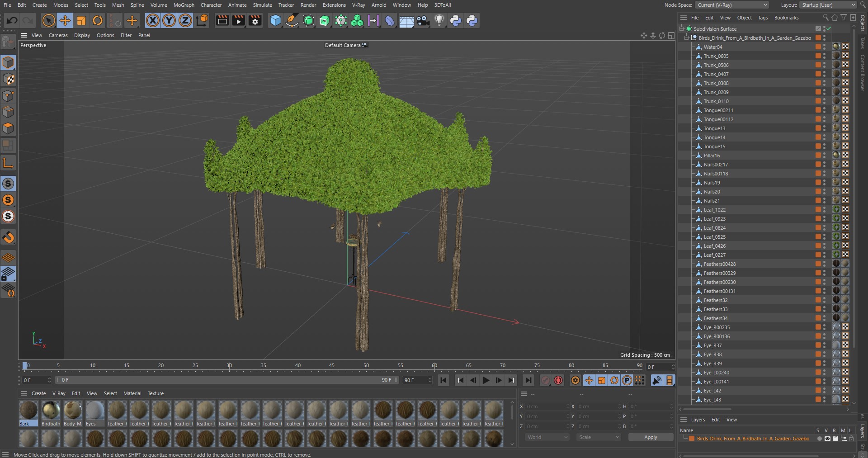
Task: Open the Scale mode dropdown
Action: click(x=599, y=437)
